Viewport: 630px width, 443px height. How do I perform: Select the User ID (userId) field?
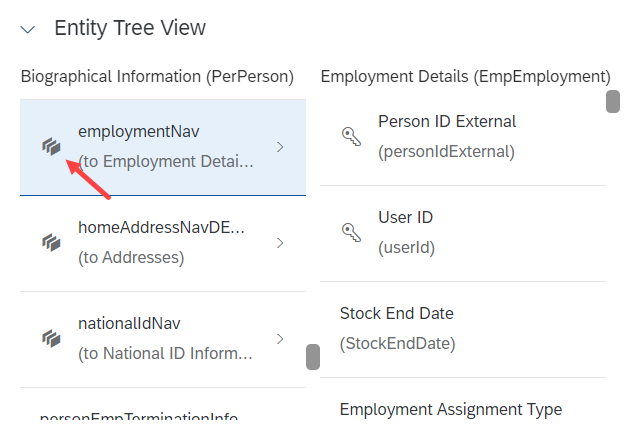pyautogui.click(x=463, y=234)
